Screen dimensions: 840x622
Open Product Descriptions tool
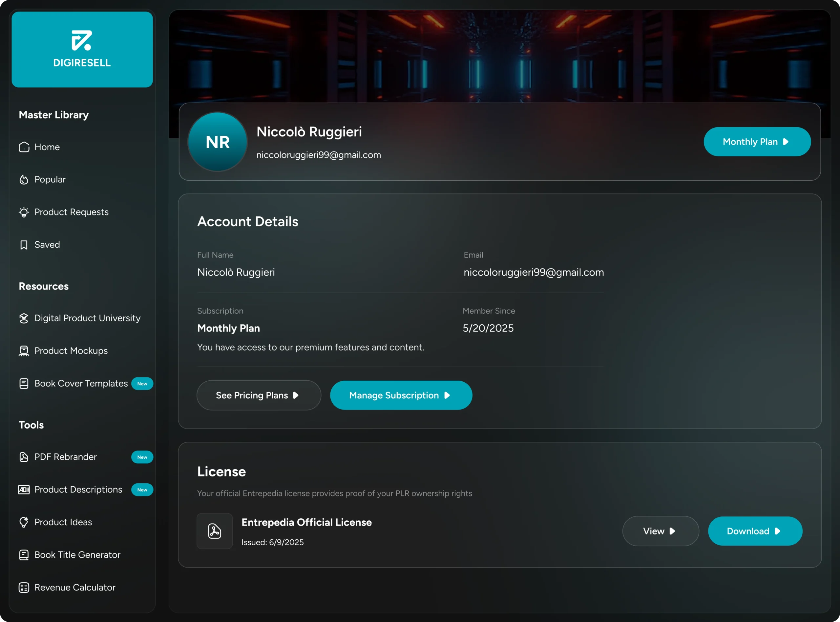point(78,490)
